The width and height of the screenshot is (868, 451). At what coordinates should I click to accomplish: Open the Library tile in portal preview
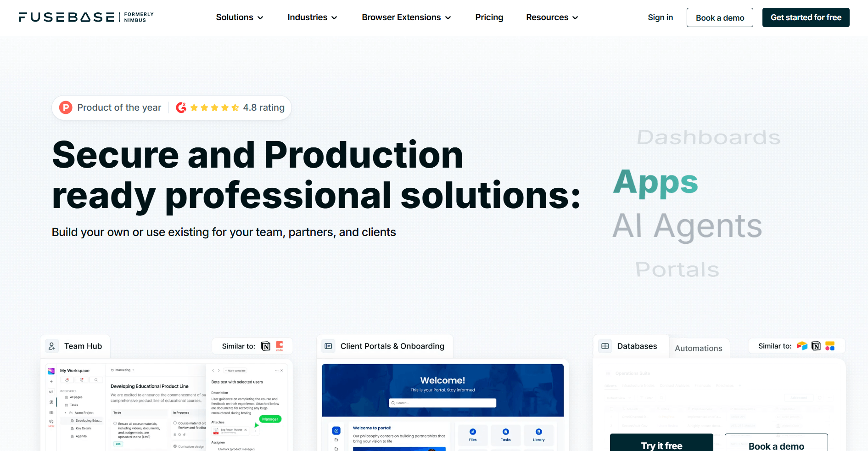tap(538, 434)
